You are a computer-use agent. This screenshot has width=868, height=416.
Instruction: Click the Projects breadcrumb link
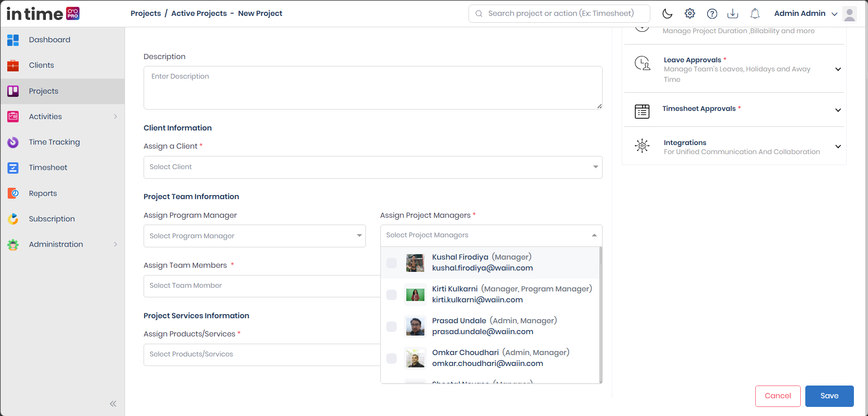(x=146, y=14)
